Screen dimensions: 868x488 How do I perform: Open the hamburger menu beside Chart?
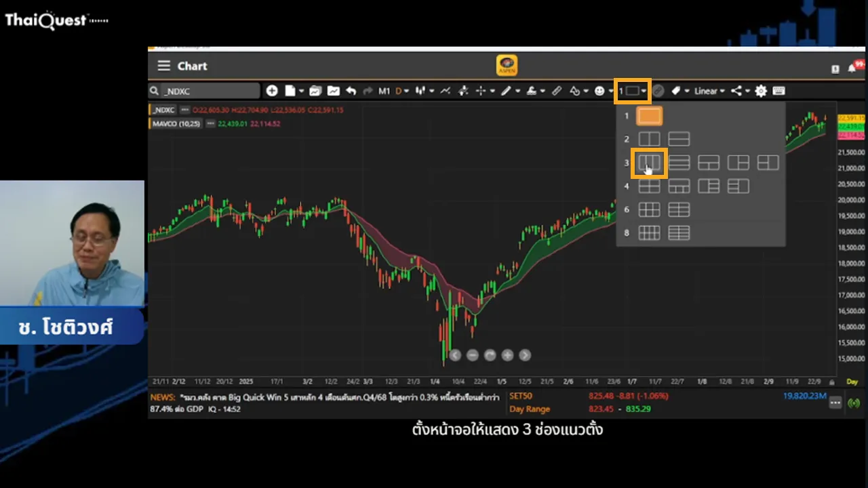click(163, 66)
